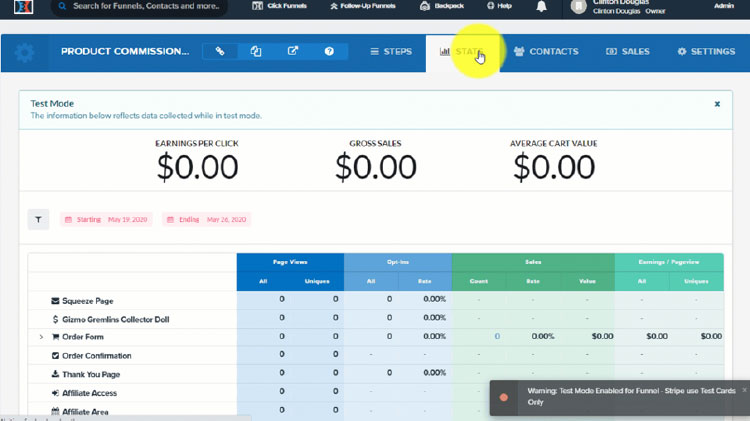Click the open funnel externally icon
The height and width of the screenshot is (421, 750).
tap(293, 51)
